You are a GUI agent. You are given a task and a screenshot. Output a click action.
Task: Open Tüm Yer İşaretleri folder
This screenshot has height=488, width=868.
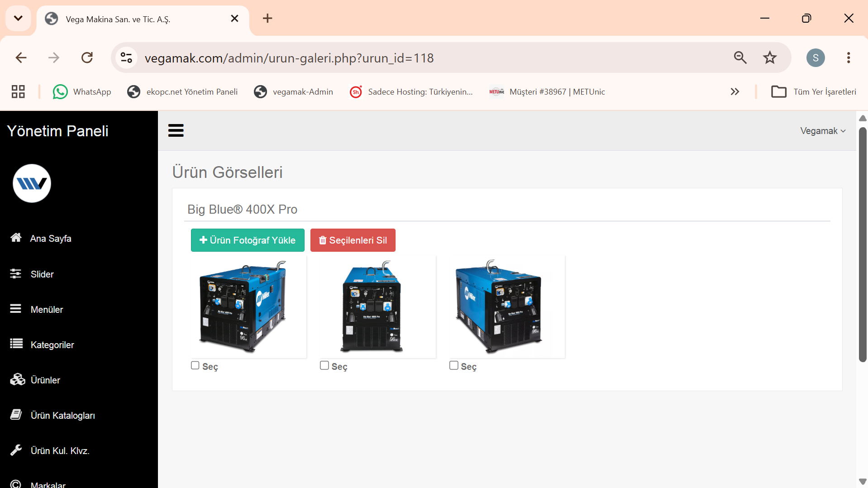tap(814, 92)
